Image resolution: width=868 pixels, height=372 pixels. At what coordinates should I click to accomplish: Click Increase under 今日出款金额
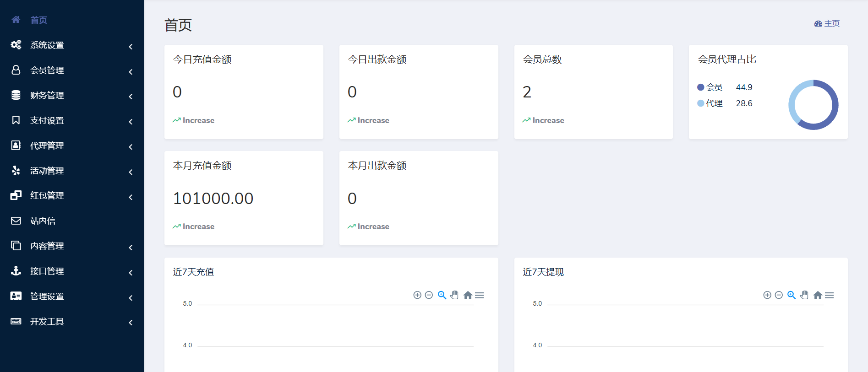[373, 120]
